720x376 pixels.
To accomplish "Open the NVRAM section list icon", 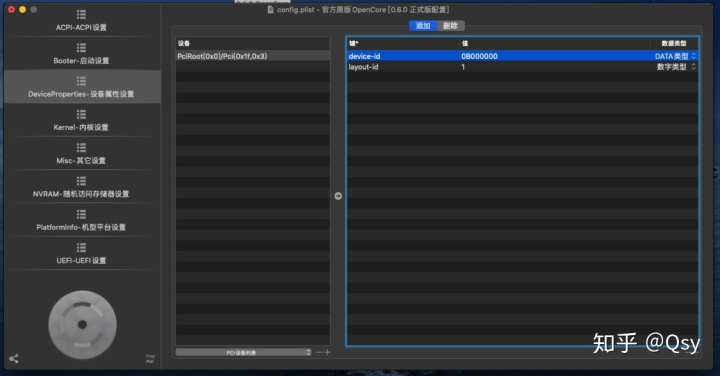I will click(x=81, y=181).
